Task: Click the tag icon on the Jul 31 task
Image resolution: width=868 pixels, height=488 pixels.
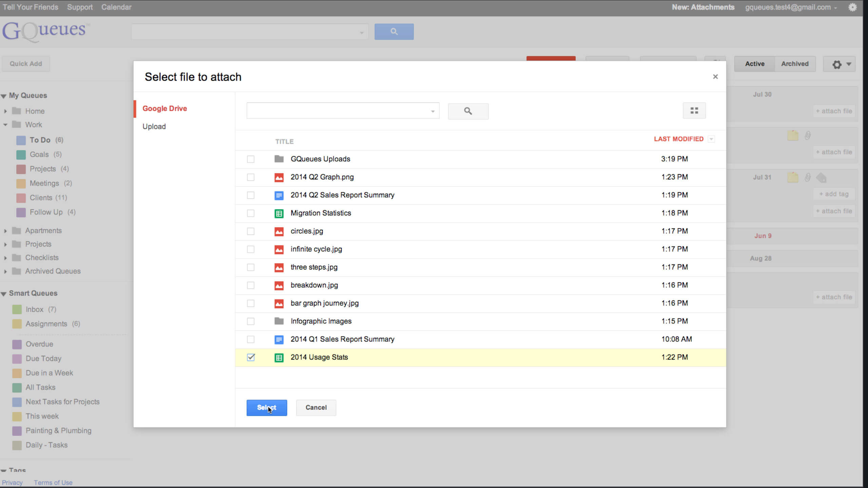Action: 821,177
